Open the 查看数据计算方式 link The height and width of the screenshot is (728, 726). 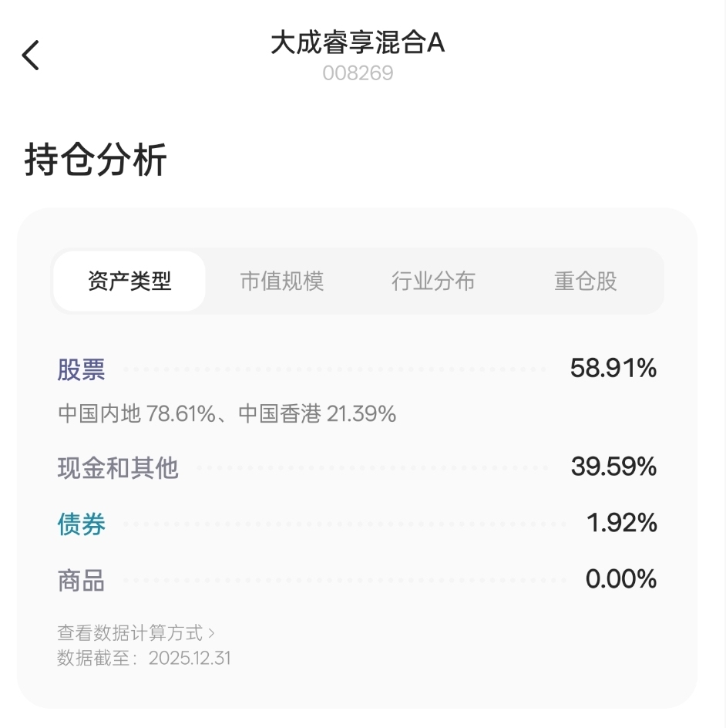(x=129, y=633)
